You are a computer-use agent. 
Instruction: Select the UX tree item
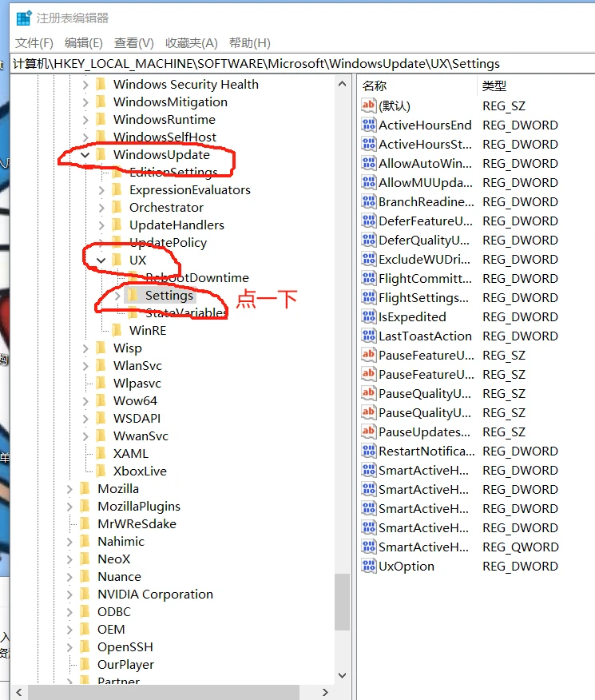pyautogui.click(x=138, y=261)
